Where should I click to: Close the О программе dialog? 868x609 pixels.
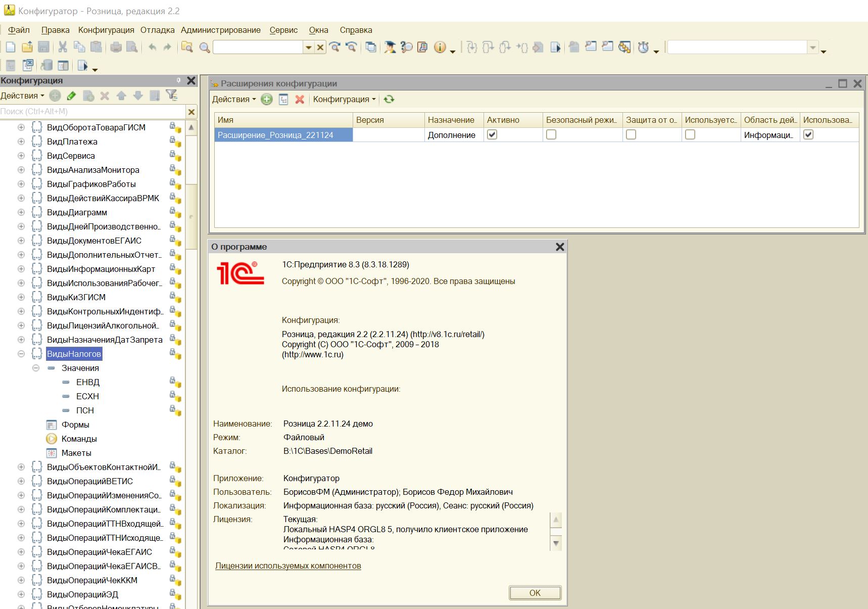click(x=560, y=247)
